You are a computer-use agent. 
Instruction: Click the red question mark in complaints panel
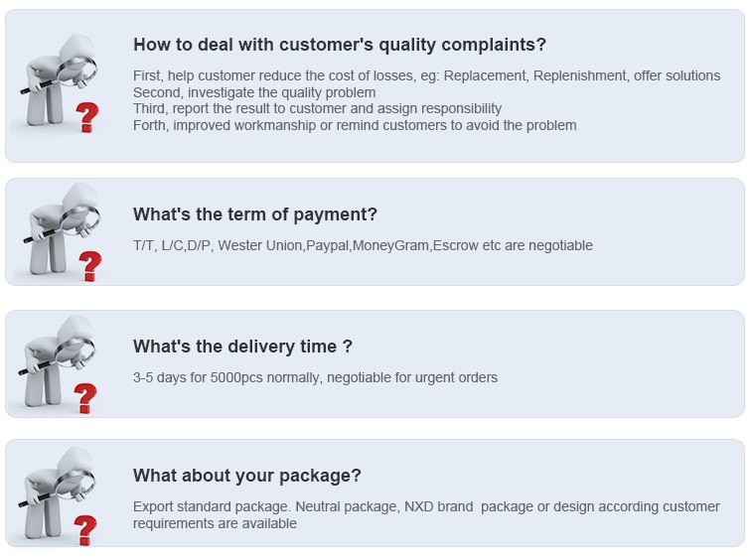pos(87,117)
